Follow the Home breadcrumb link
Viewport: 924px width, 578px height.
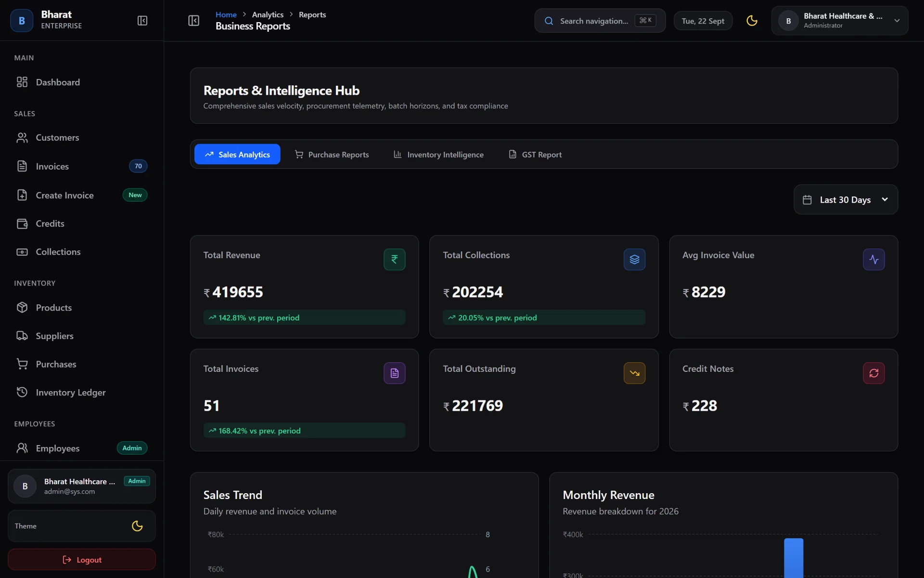226,14
